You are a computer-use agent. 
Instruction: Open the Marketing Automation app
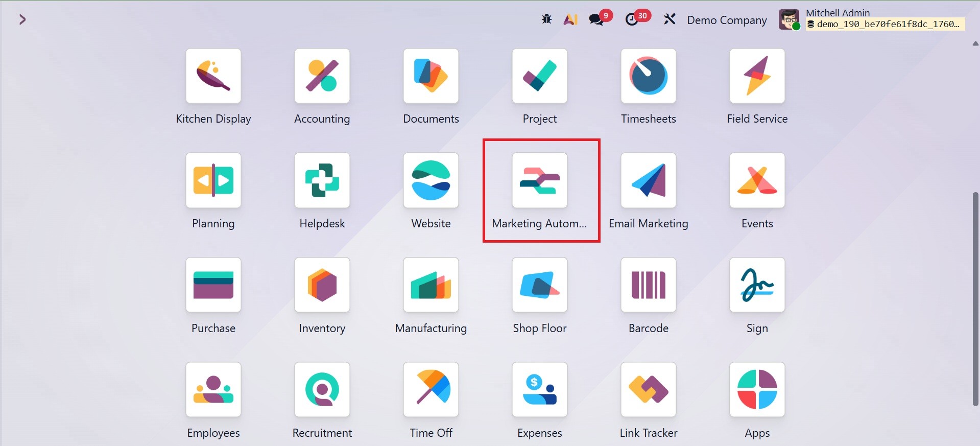pyautogui.click(x=540, y=180)
